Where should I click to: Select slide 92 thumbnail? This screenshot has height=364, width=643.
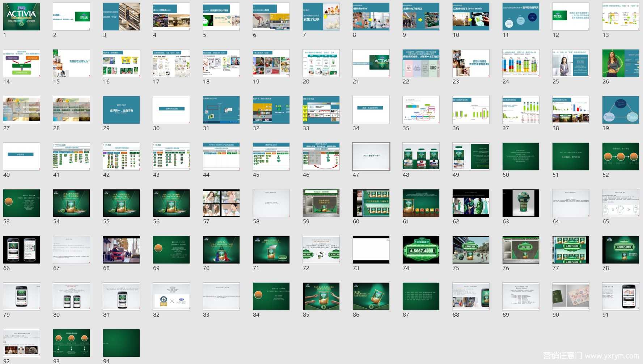click(22, 343)
